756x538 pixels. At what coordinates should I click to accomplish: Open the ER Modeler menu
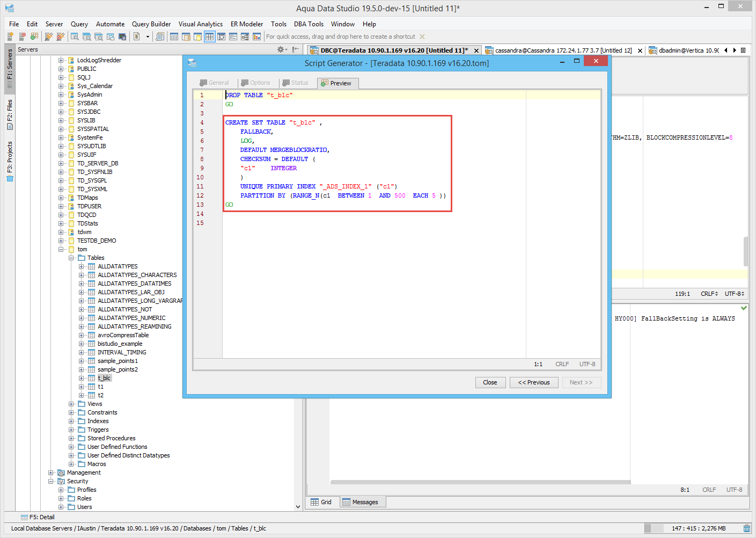click(x=247, y=24)
